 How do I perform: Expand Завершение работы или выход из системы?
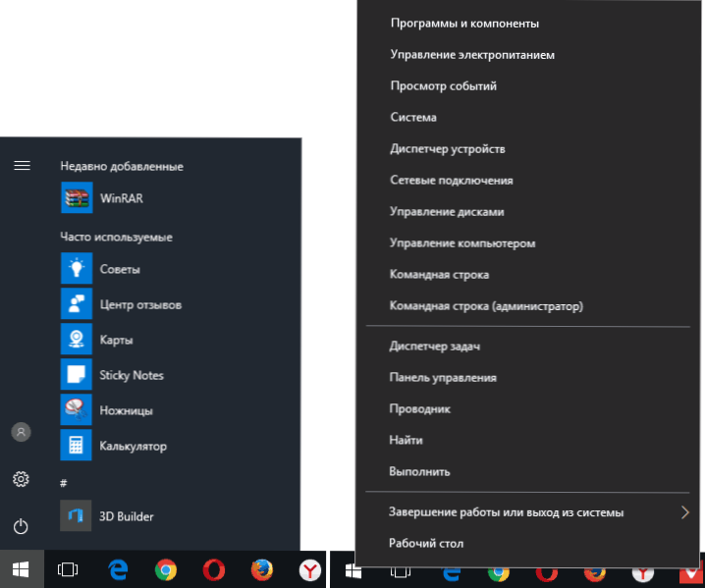(527, 512)
